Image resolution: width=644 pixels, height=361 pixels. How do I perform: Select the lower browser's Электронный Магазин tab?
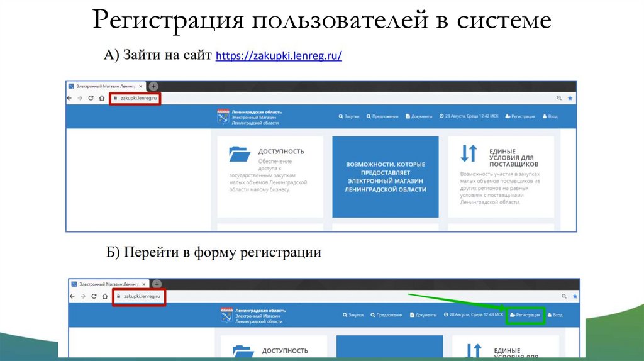[109, 284]
